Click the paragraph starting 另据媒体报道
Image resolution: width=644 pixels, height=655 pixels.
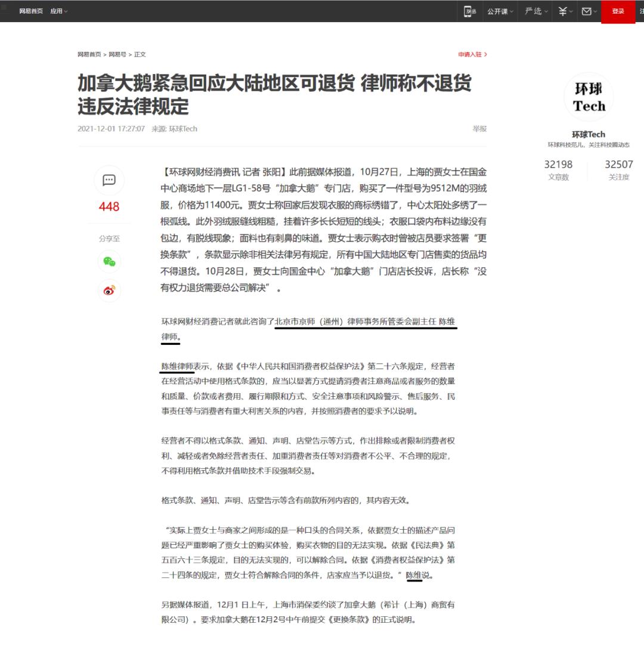point(308,612)
